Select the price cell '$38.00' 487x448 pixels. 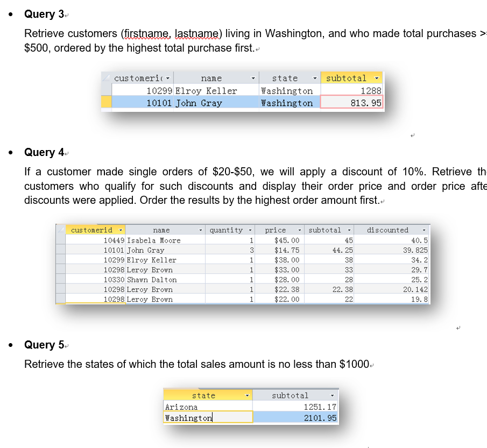[279, 260]
